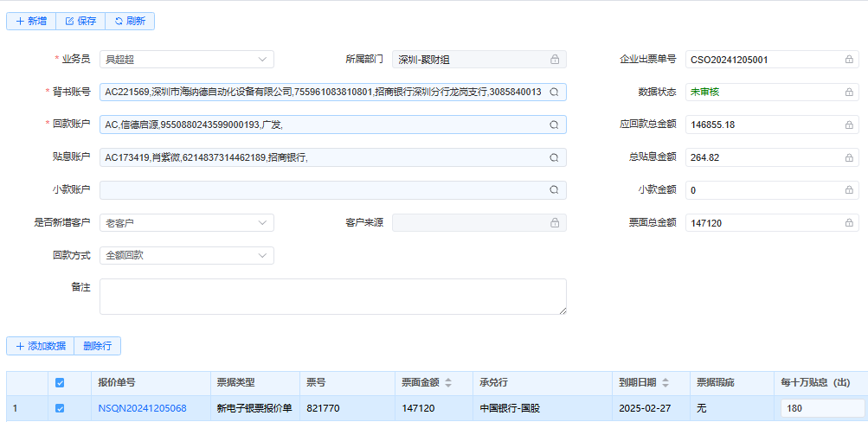The width and height of the screenshot is (868, 422).
Task: Click the sort arrows on 到期日期 column
Action: 665,383
